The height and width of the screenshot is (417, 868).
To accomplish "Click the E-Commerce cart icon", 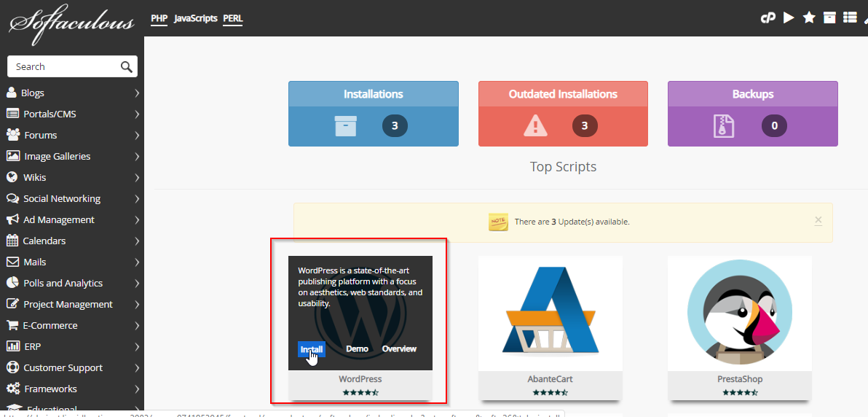I will [x=12, y=325].
